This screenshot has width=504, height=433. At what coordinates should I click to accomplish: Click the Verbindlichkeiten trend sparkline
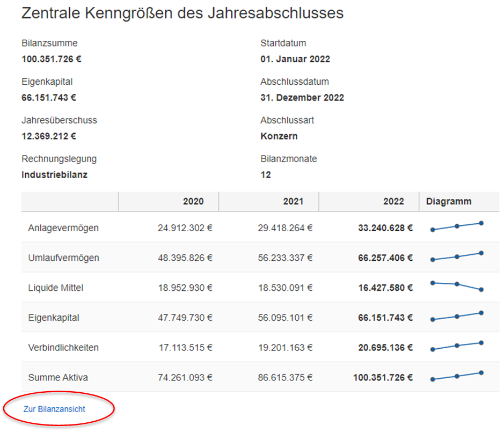457,346
